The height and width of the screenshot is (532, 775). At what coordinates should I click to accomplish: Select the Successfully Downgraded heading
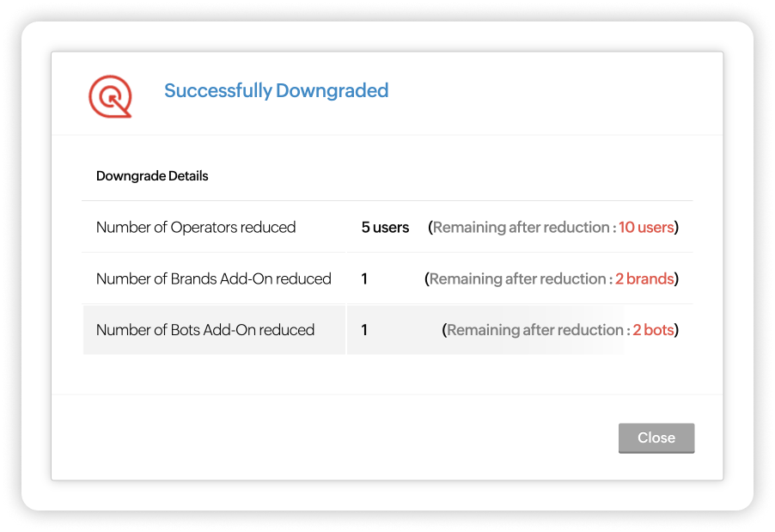(x=277, y=90)
